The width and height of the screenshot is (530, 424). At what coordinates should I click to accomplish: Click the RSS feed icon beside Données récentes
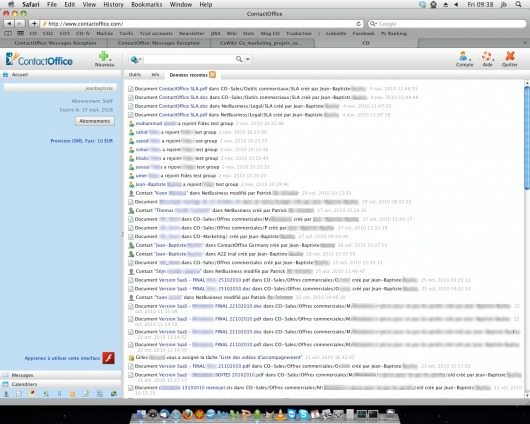[x=212, y=75]
